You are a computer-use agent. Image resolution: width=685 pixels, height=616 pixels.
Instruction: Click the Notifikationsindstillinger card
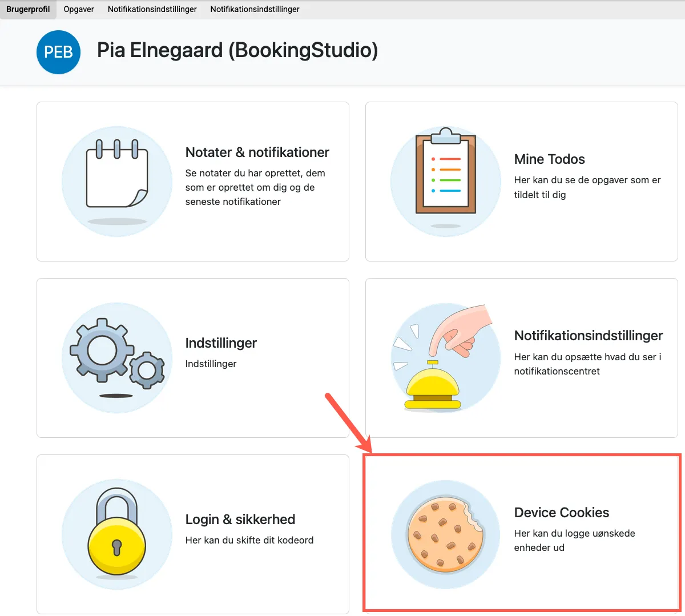click(x=521, y=357)
